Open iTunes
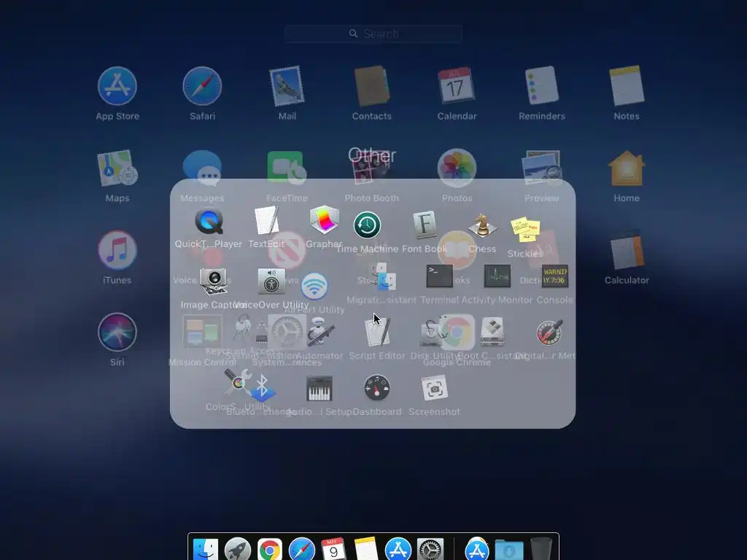This screenshot has height=560, width=747. point(117,251)
